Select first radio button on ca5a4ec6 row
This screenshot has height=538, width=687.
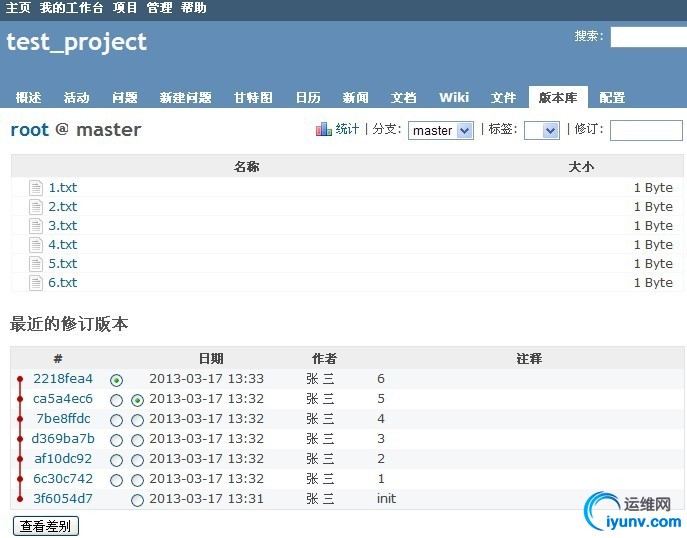(x=117, y=400)
